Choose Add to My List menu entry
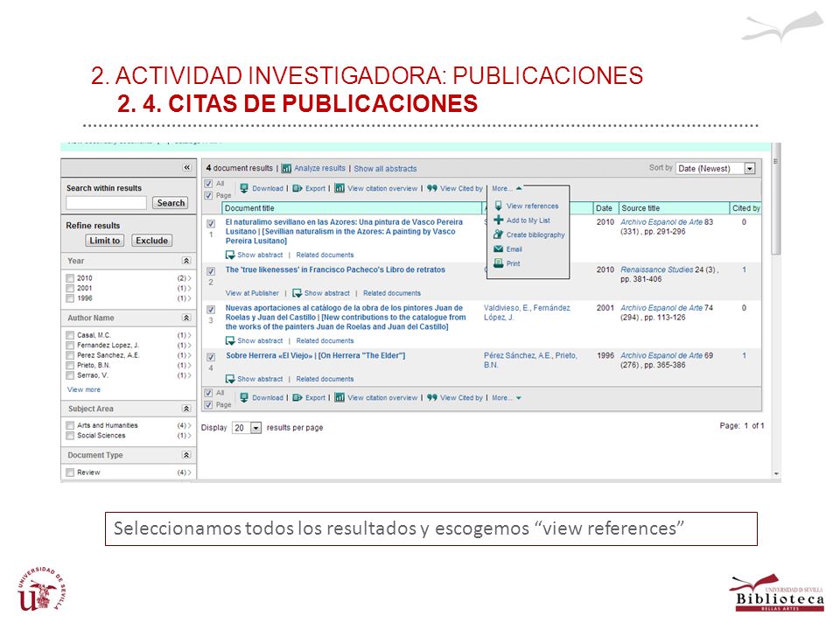This screenshot has width=840, height=630. click(x=528, y=220)
